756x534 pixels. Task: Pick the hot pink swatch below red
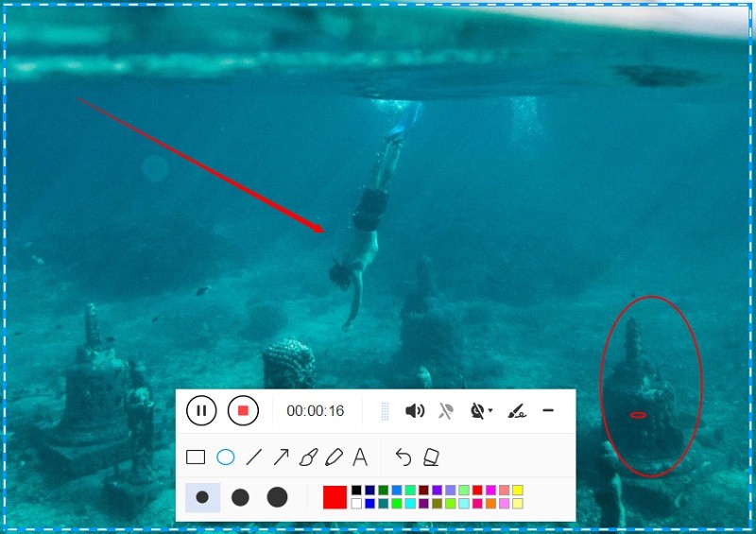pos(477,503)
